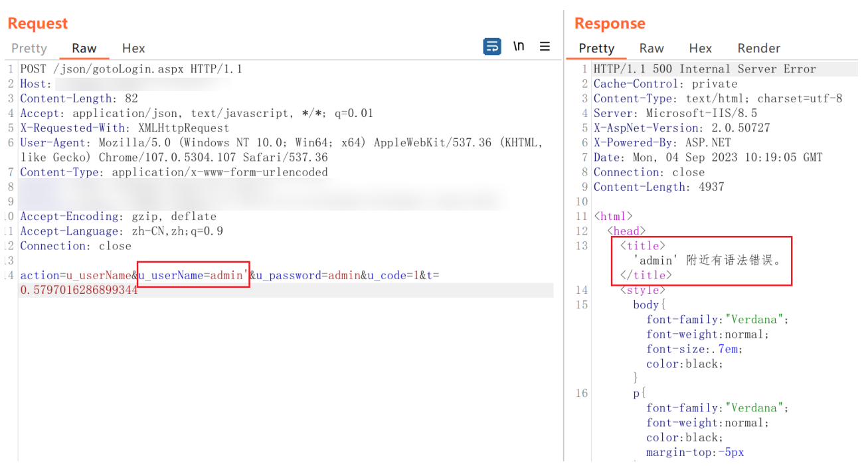Open the Request Hex tab
The width and height of the screenshot is (868, 466).
click(x=133, y=49)
